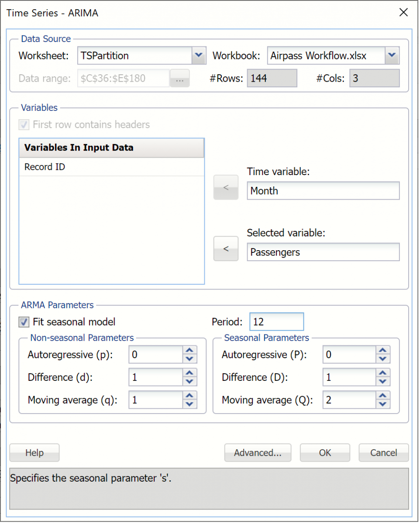Uncheck the Fit seasonal model checkbox
The image size is (420, 524).
[24, 322]
